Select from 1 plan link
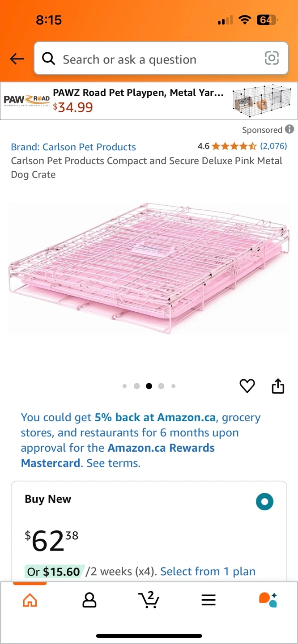Image resolution: width=298 pixels, height=644 pixels. (x=208, y=572)
